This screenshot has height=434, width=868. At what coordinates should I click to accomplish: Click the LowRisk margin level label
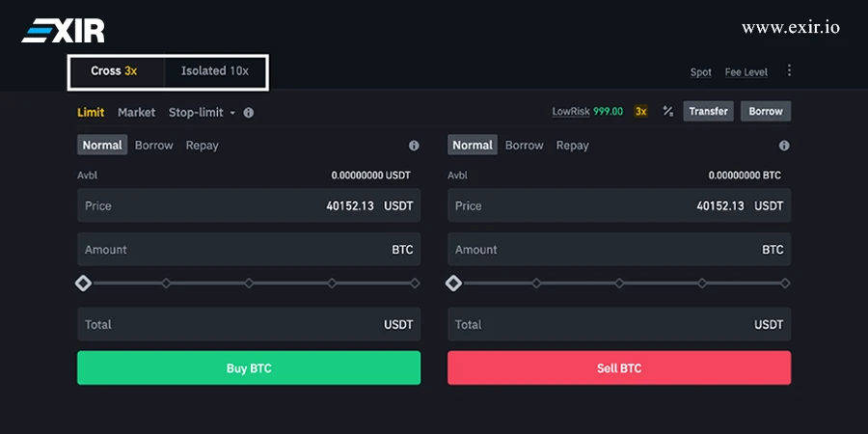tap(571, 111)
